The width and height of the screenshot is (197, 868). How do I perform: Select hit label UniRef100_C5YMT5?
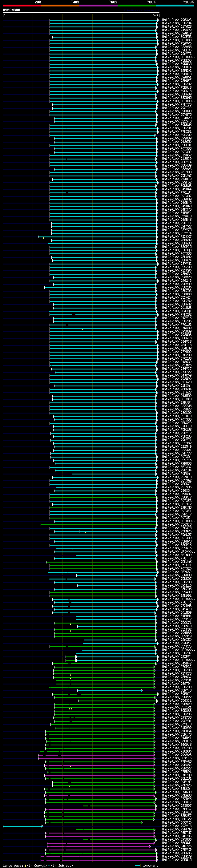point(177,115)
